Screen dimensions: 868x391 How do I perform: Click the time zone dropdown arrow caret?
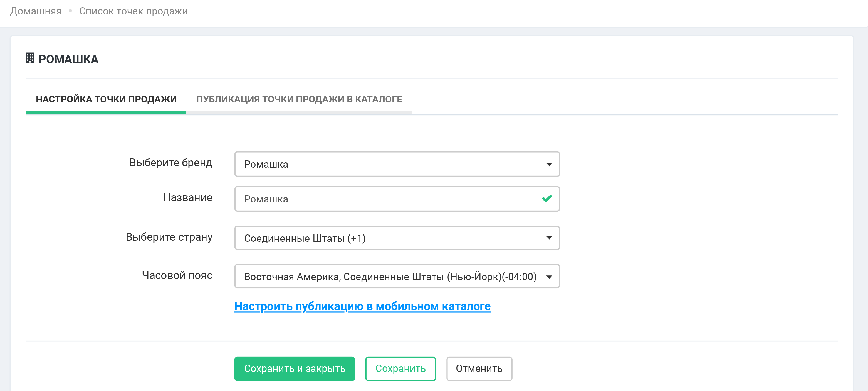point(549,277)
